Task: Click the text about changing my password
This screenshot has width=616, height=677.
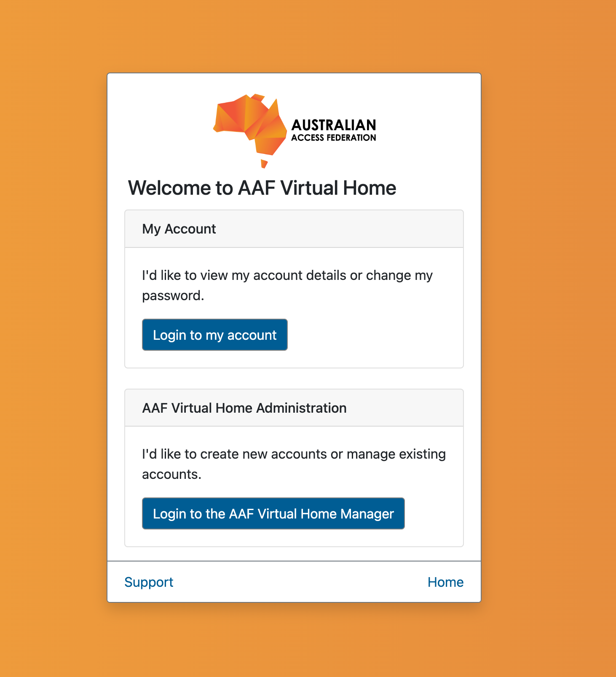Action: point(287,285)
